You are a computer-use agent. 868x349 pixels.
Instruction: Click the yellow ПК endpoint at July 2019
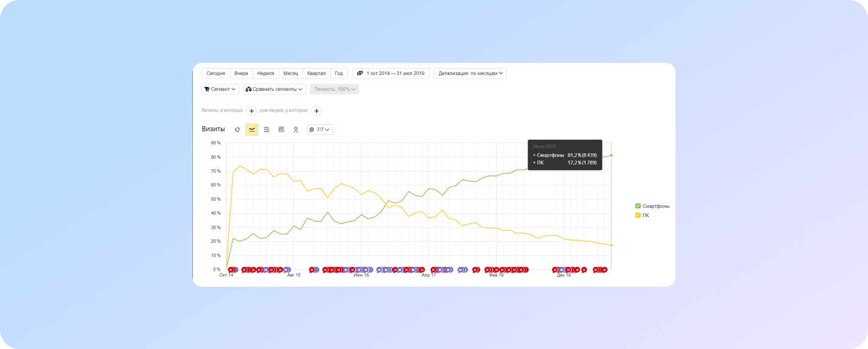click(x=611, y=245)
